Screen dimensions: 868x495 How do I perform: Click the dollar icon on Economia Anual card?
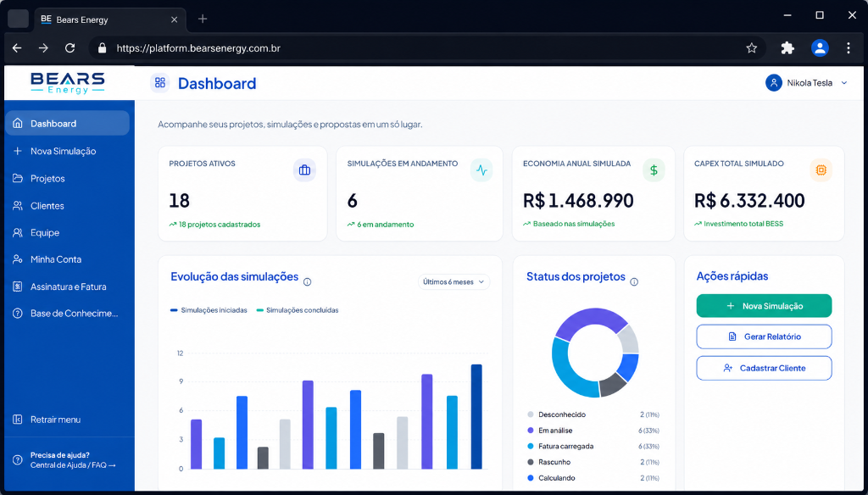click(654, 170)
